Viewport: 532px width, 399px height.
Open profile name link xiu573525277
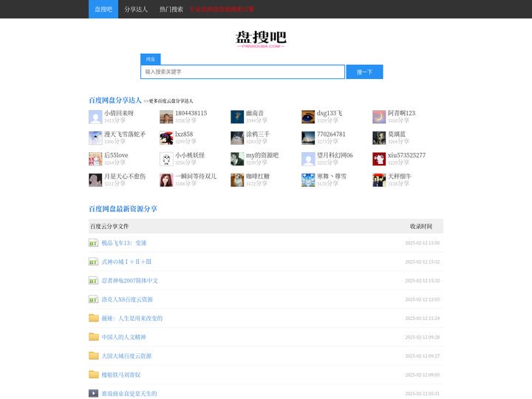point(406,155)
